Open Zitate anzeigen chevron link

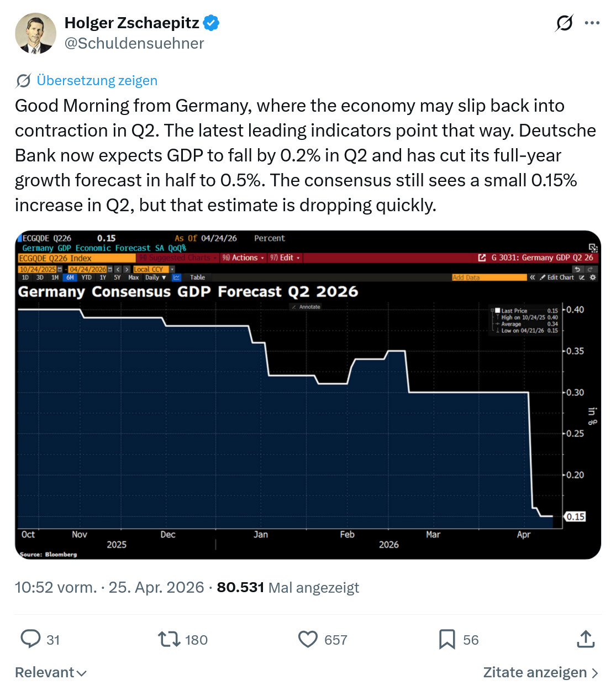[x=541, y=672]
